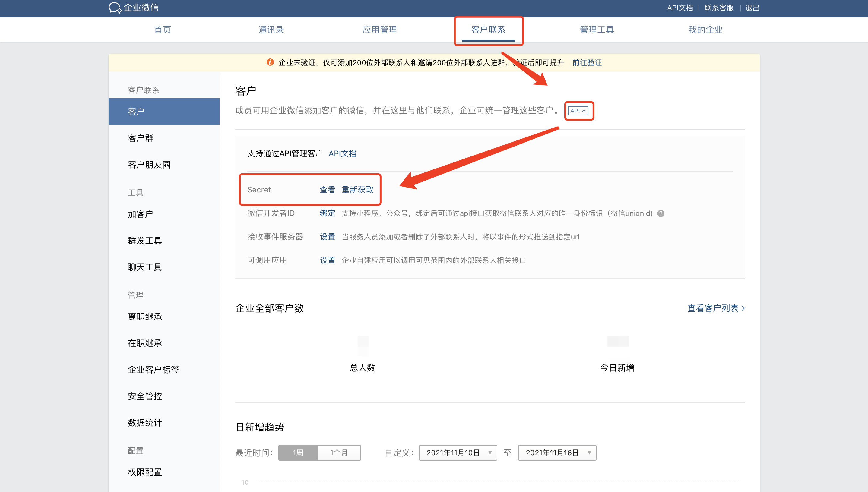Click the 总人数 statistic label
The height and width of the screenshot is (492, 868).
(363, 368)
